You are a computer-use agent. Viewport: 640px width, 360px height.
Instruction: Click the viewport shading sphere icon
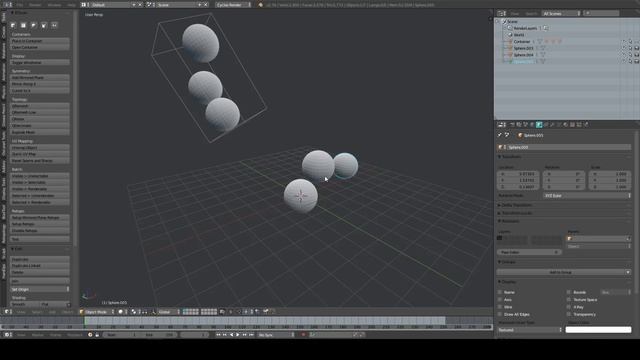(x=121, y=312)
